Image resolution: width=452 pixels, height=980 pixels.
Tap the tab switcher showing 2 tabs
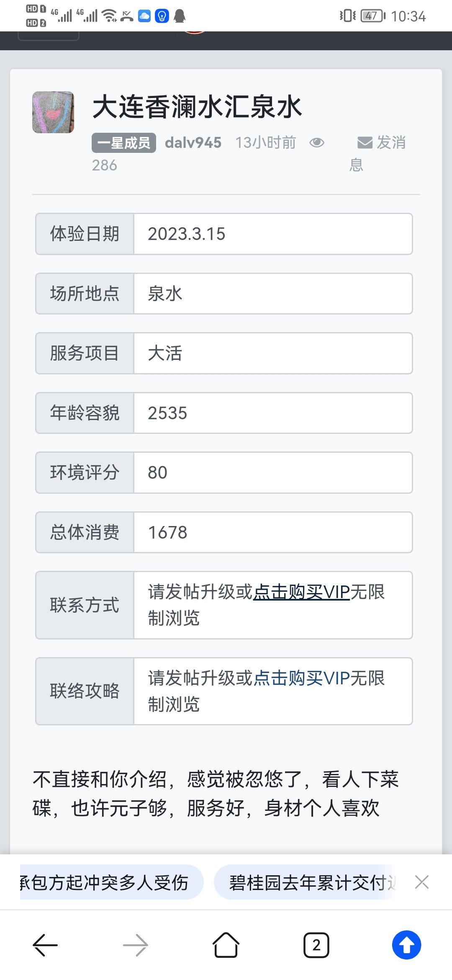click(x=316, y=945)
